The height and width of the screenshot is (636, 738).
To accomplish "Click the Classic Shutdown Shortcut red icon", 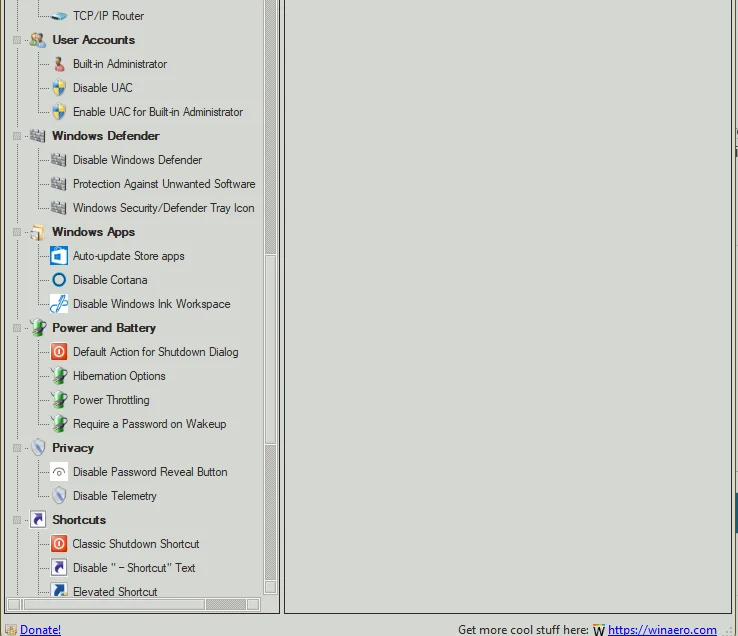I will click(x=59, y=544).
